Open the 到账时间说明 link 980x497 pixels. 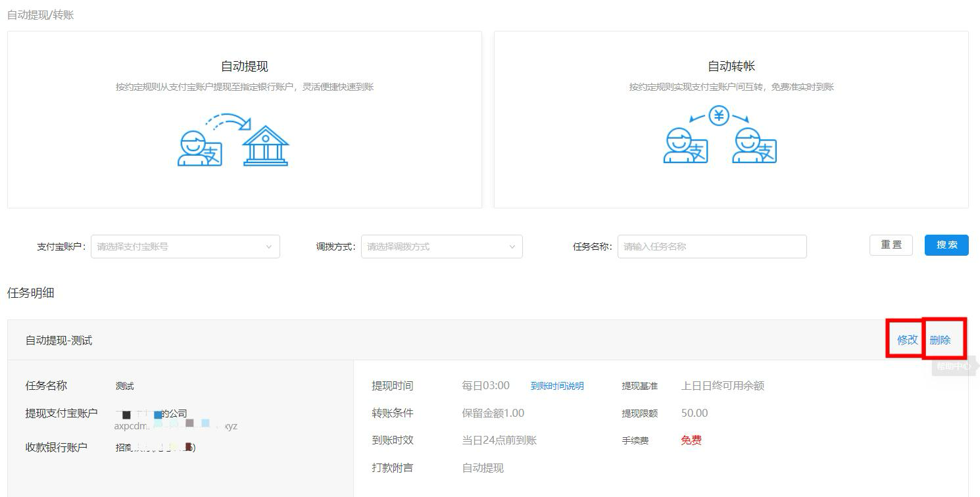pyautogui.click(x=557, y=386)
